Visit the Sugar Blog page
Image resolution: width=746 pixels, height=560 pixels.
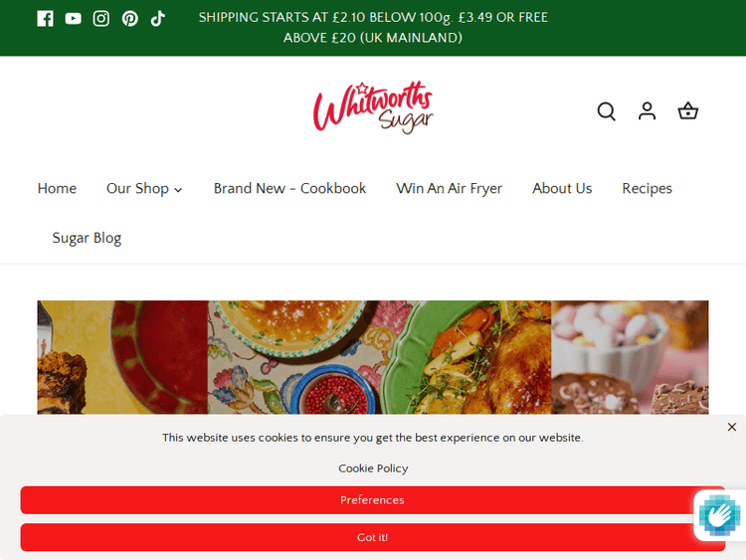pos(87,238)
